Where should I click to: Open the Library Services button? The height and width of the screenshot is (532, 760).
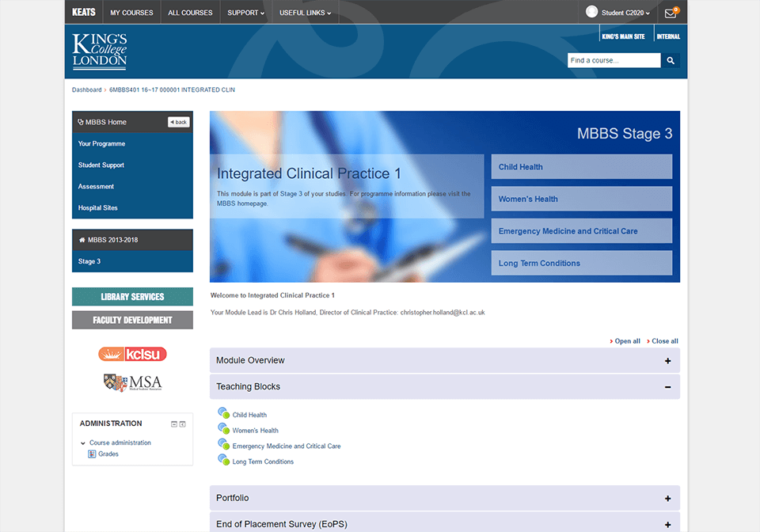[132, 297]
